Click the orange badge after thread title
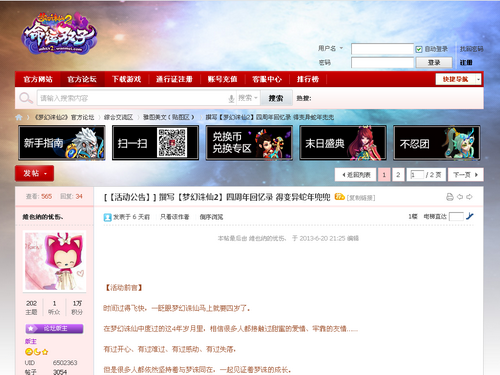The image size is (500, 375). tap(339, 197)
